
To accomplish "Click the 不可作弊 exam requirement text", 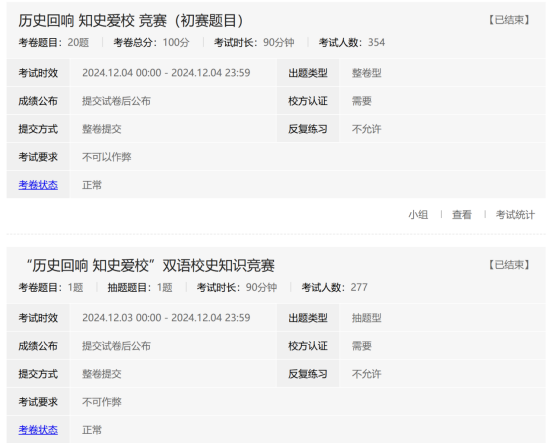I will [x=102, y=402].
